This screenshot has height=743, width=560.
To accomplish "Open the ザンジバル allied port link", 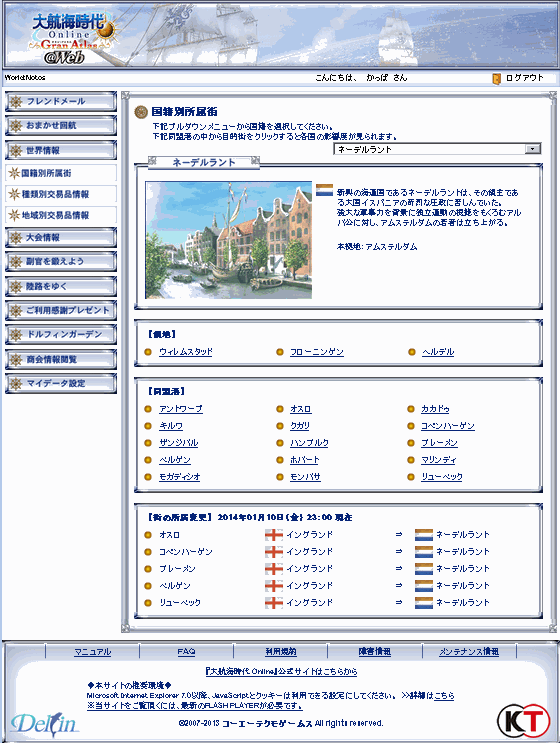I will [179, 443].
